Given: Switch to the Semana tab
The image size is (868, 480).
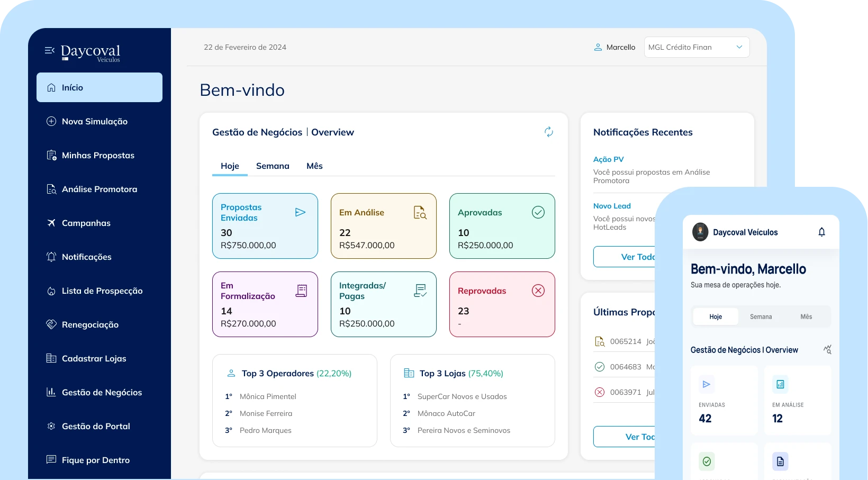Looking at the screenshot, I should pyautogui.click(x=273, y=166).
